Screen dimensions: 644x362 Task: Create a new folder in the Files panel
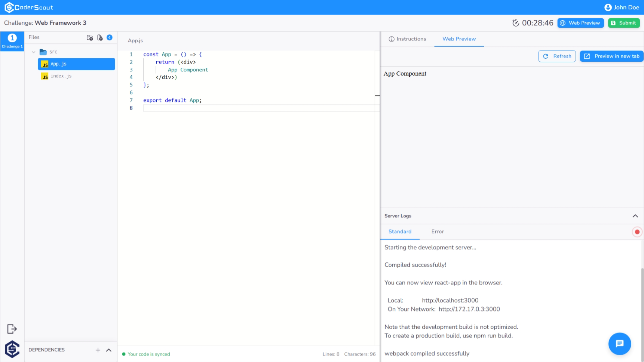click(90, 37)
